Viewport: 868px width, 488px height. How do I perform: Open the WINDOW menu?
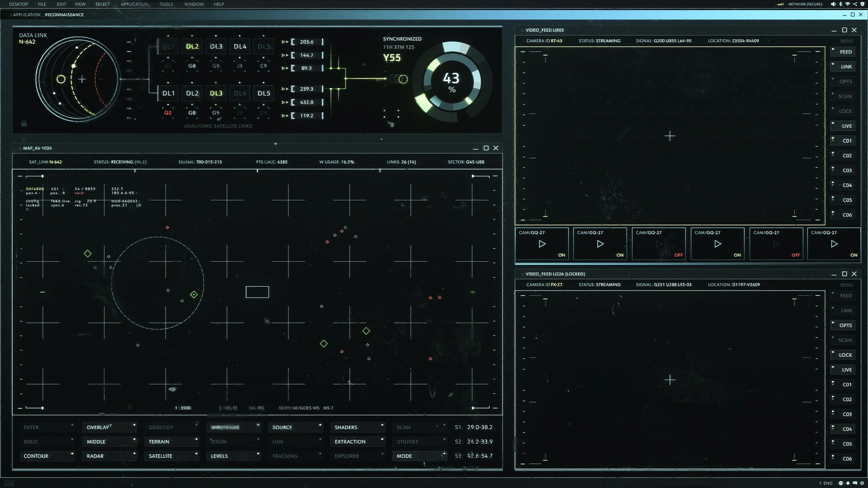coord(194,4)
